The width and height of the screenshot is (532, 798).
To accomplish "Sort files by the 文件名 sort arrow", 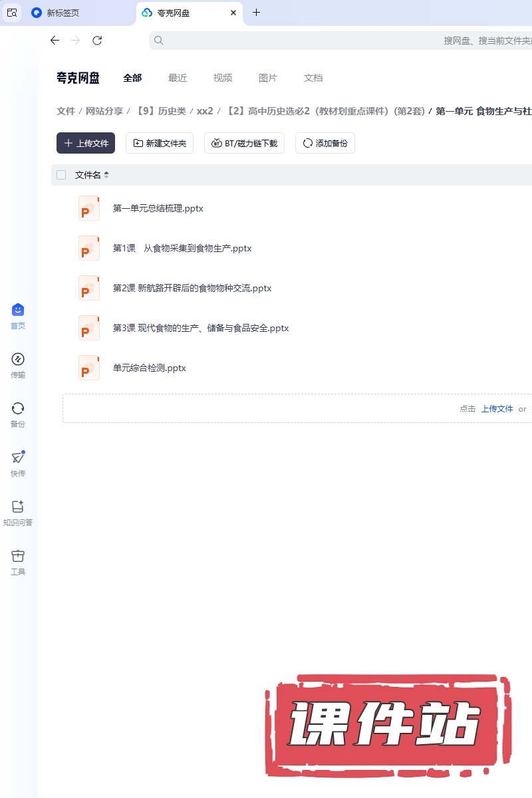I will [x=106, y=175].
